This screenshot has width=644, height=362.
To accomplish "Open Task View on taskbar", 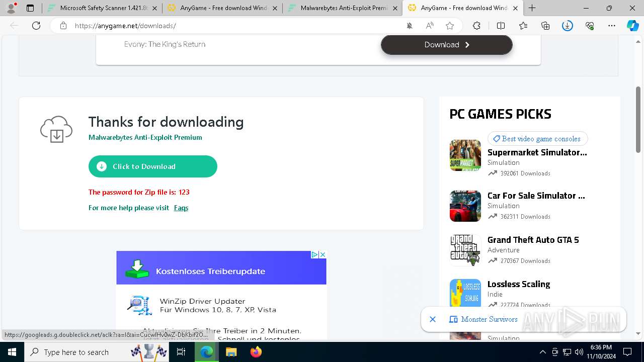I will pos(182,352).
